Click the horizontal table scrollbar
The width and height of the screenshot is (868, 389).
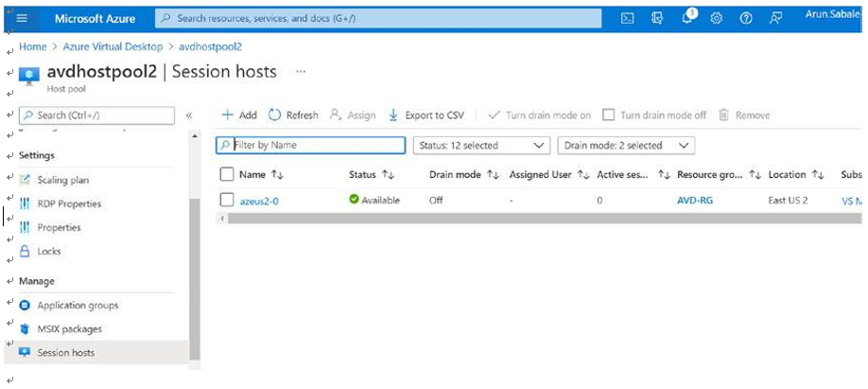[x=543, y=219]
